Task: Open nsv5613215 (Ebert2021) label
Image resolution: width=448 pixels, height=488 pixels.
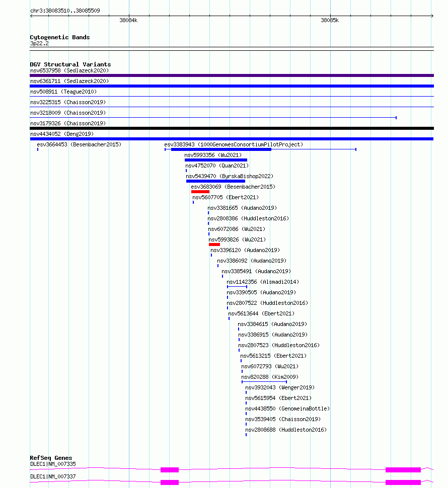Action: coord(273,356)
